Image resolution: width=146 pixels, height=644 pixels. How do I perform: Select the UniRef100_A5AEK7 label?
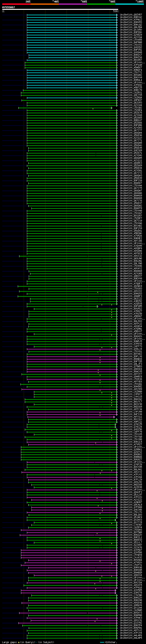131,67
